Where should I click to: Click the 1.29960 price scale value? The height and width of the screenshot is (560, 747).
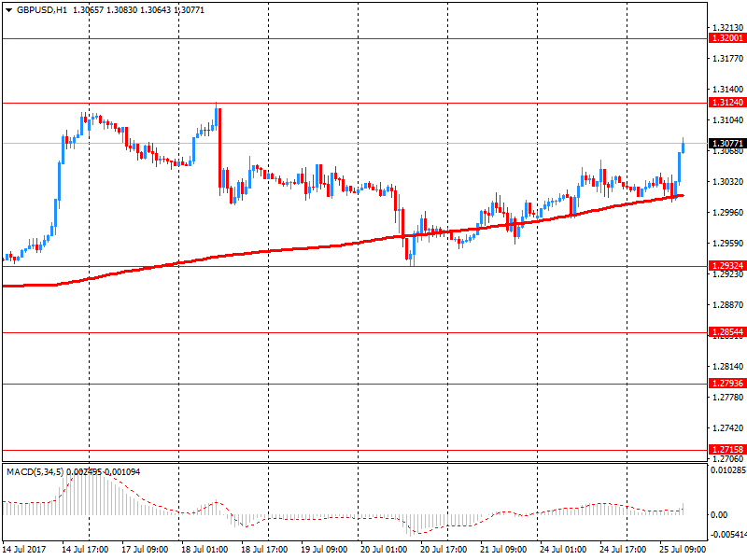point(727,213)
